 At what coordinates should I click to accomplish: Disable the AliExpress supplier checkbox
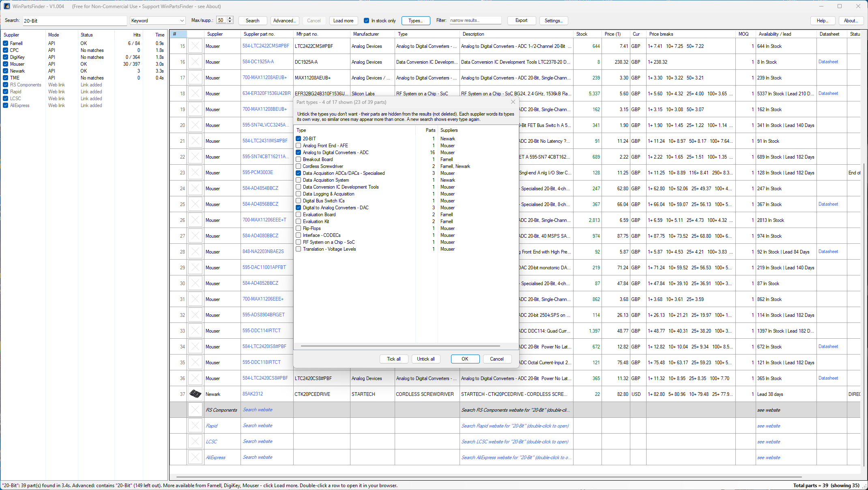click(x=6, y=105)
